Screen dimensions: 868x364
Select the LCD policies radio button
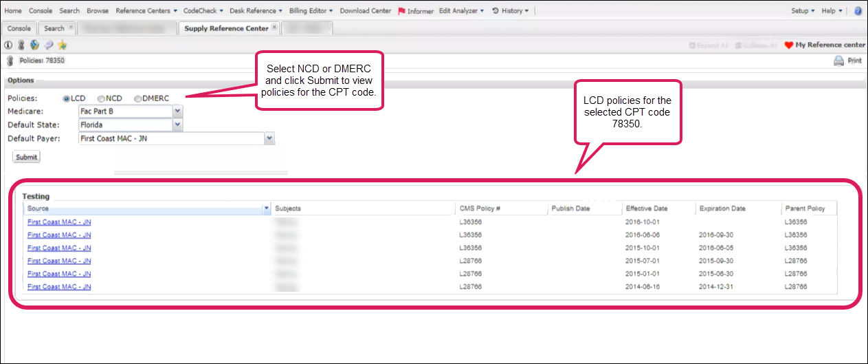(67, 98)
